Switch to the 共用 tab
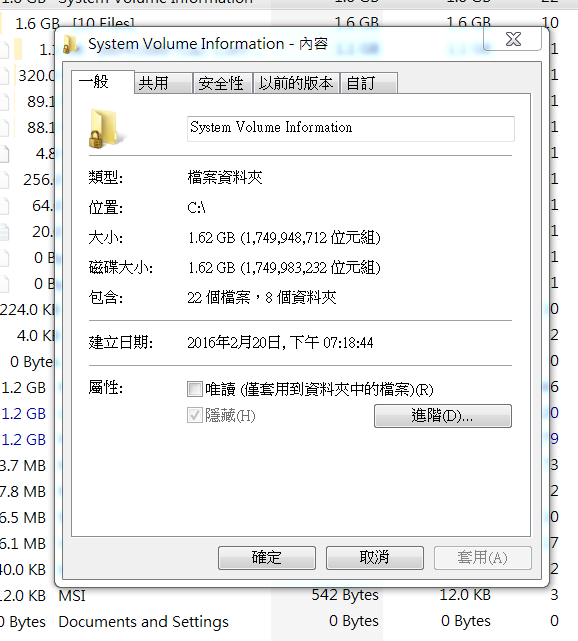The image size is (578, 641). click(164, 83)
